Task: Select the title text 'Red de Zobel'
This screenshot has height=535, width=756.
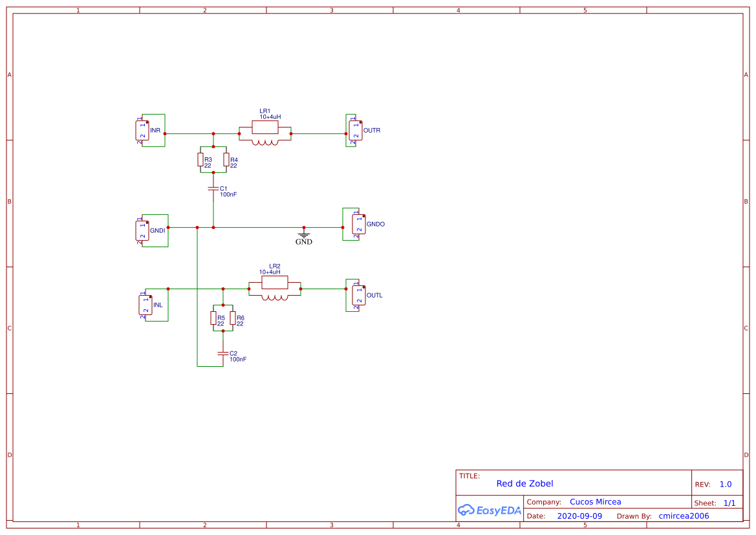Action: (x=524, y=483)
